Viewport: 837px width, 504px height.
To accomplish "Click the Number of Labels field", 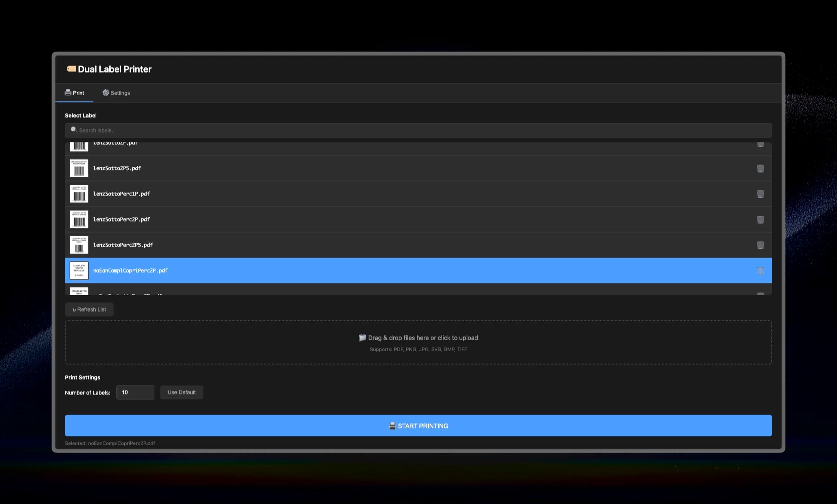I will click(135, 393).
